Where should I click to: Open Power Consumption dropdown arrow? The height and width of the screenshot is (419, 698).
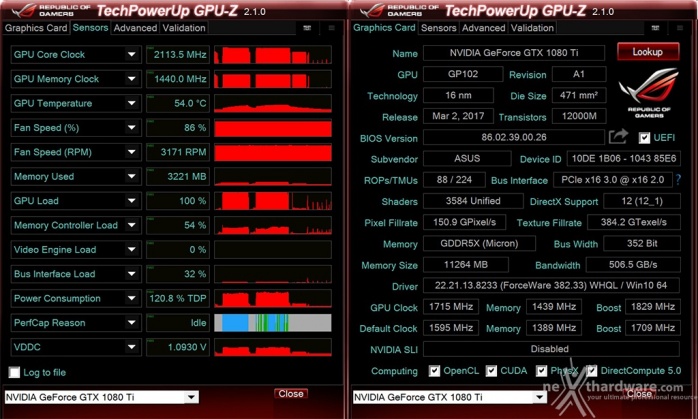pos(132,298)
